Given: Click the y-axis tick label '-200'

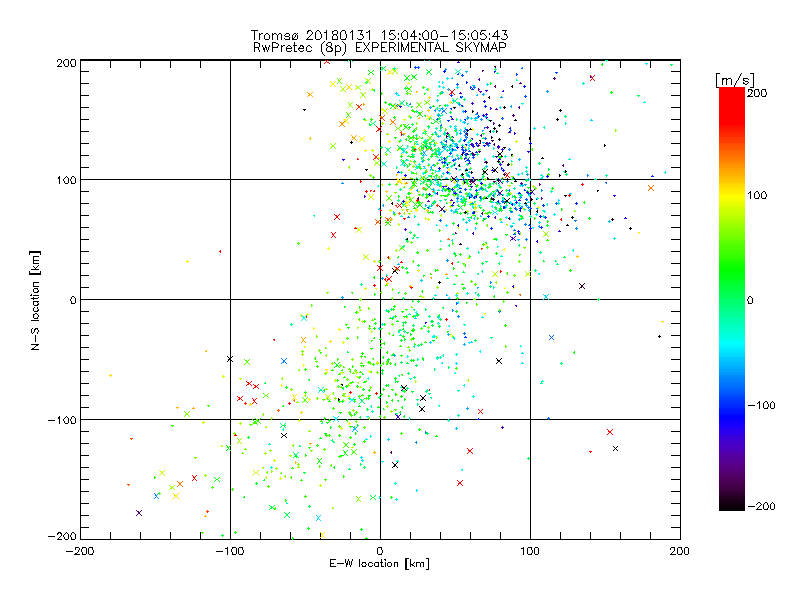Looking at the screenshot, I should coord(62,536).
